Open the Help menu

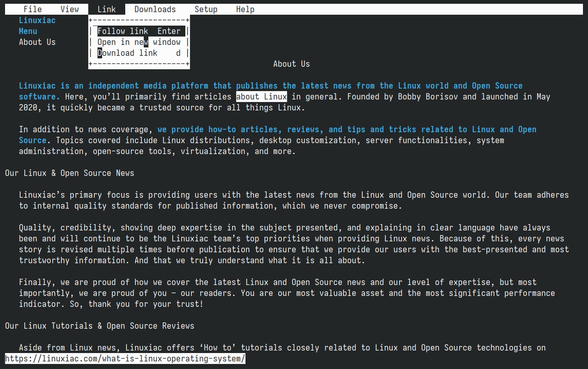pyautogui.click(x=245, y=9)
